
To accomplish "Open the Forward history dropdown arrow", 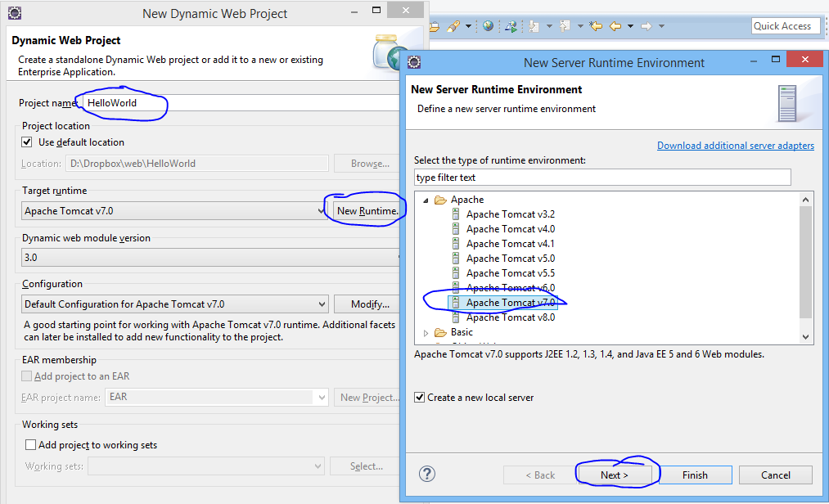I will [661, 26].
